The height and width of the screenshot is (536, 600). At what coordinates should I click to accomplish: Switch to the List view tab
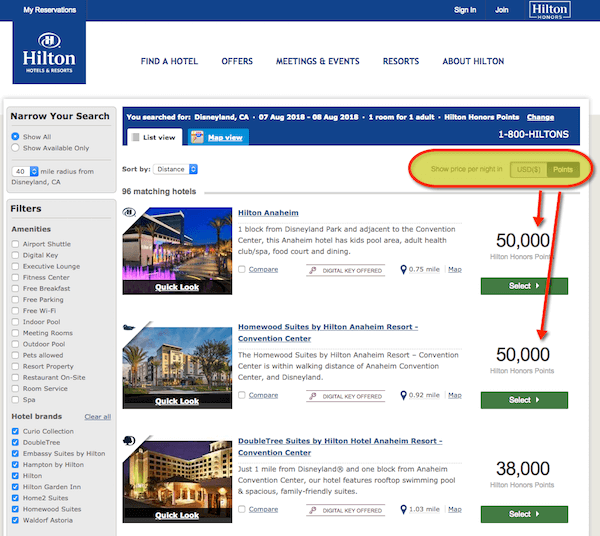pos(155,137)
